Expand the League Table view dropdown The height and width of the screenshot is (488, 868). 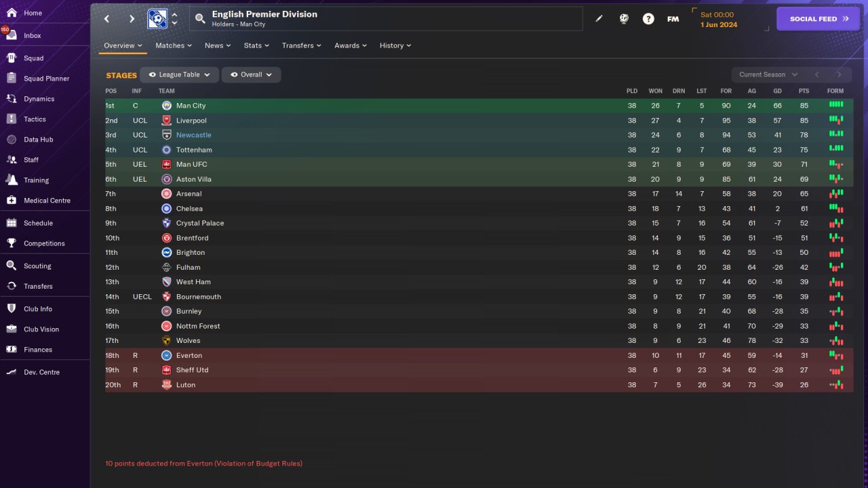pos(179,75)
